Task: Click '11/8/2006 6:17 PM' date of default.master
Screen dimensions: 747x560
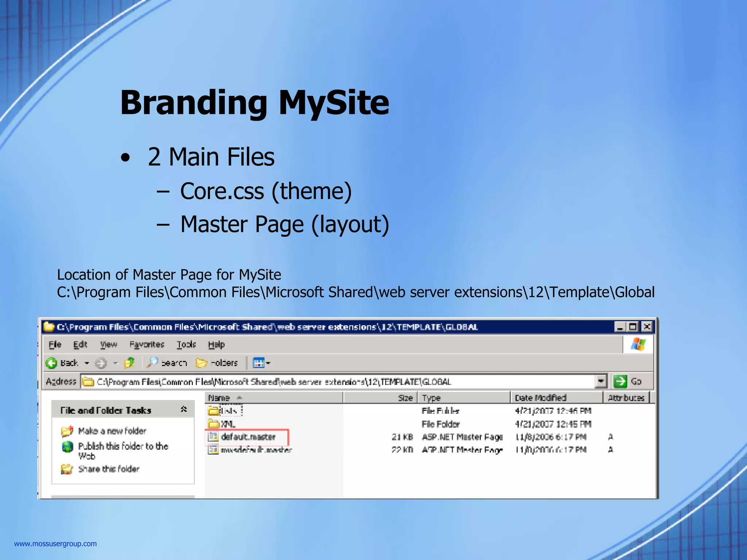Action: coord(550,437)
